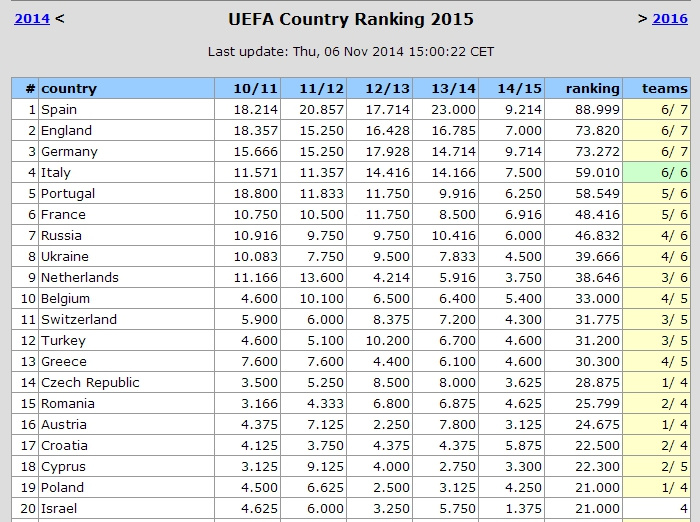Select England in the country column
700x522 pixels.
point(66,131)
